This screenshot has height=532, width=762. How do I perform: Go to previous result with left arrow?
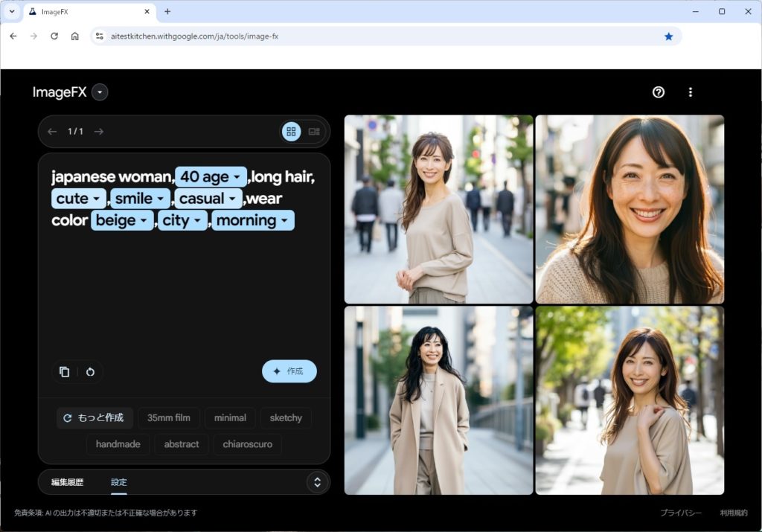[52, 132]
